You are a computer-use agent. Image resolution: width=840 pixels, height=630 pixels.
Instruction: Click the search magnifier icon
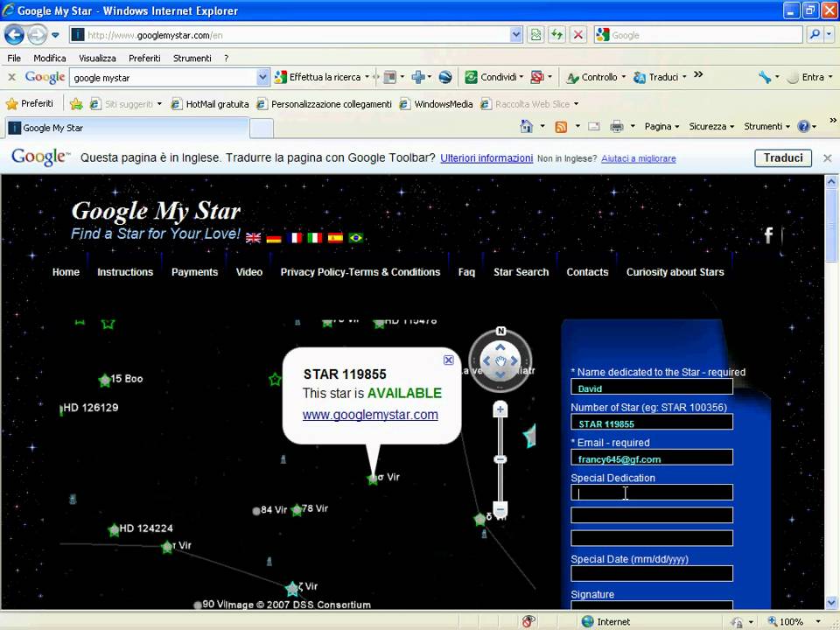815,35
